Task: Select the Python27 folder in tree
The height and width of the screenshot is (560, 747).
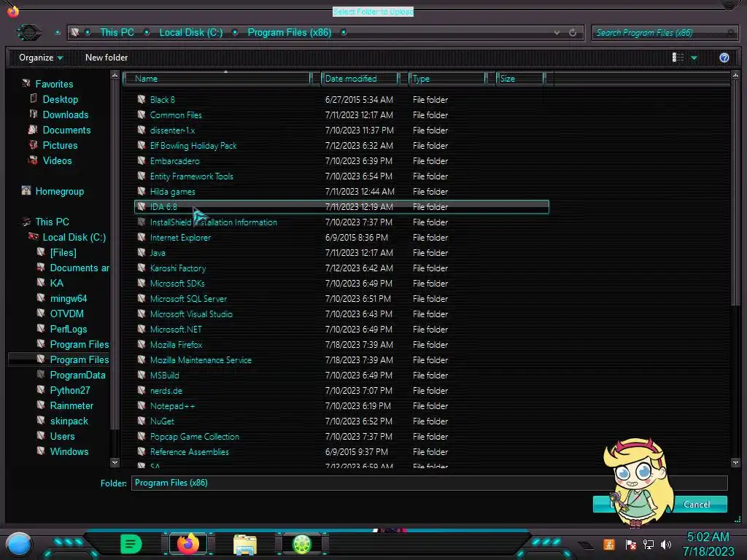Action: (69, 390)
